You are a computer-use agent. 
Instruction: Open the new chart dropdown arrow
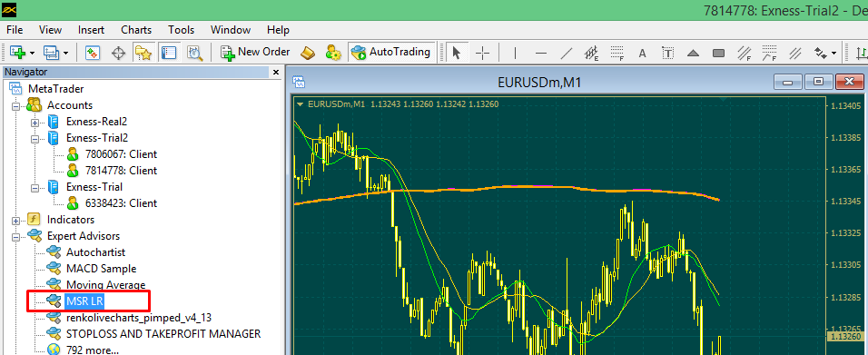tap(32, 54)
